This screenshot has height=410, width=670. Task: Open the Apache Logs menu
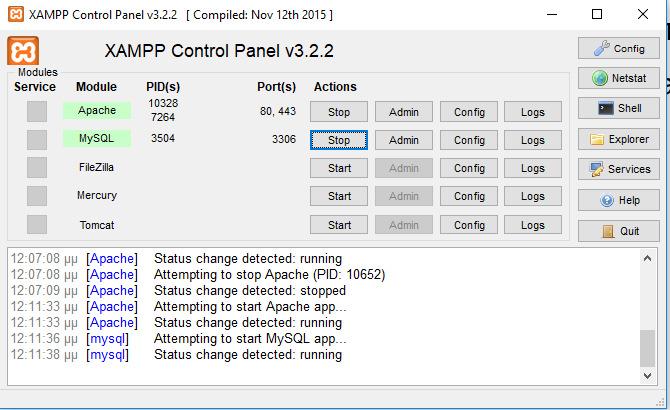click(x=533, y=112)
